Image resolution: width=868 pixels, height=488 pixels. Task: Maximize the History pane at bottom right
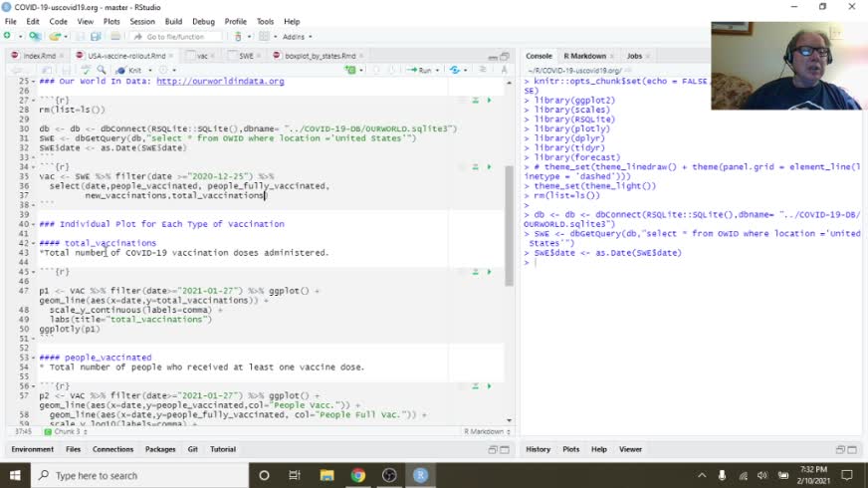[x=852, y=450]
